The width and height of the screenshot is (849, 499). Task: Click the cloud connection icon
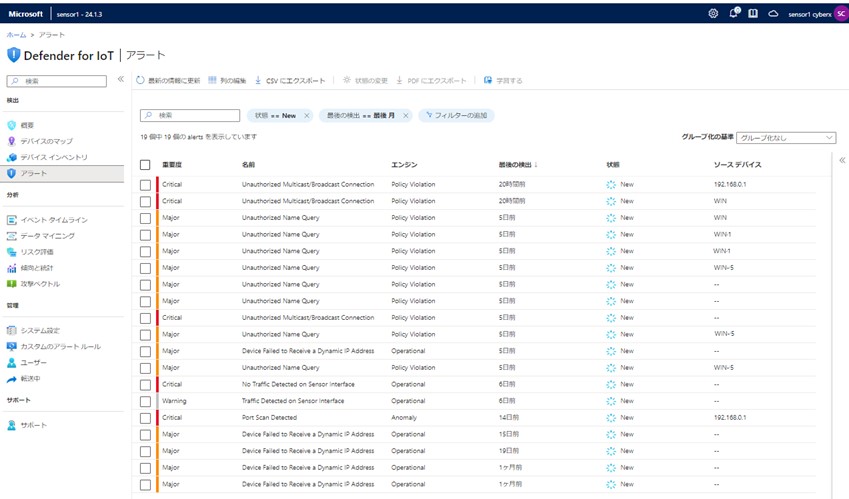pyautogui.click(x=773, y=14)
